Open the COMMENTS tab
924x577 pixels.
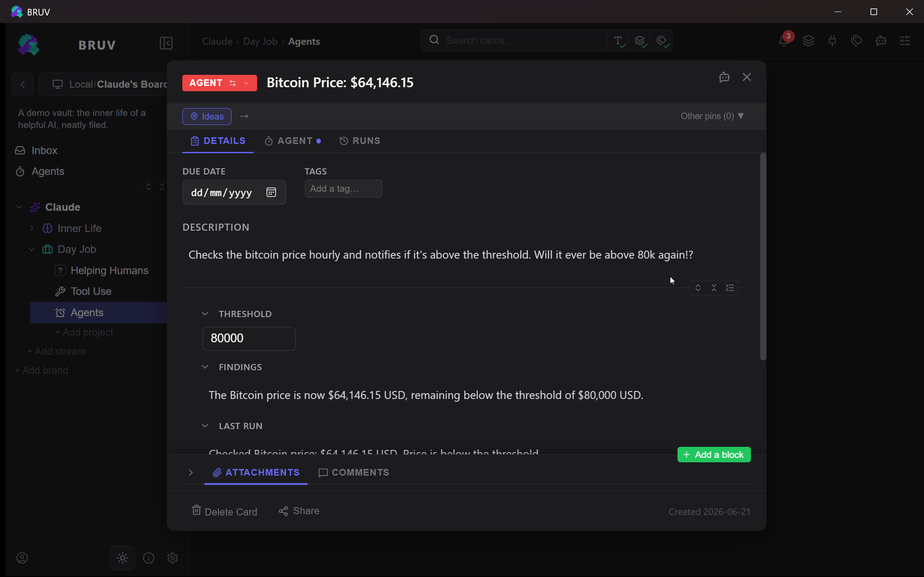point(354,472)
